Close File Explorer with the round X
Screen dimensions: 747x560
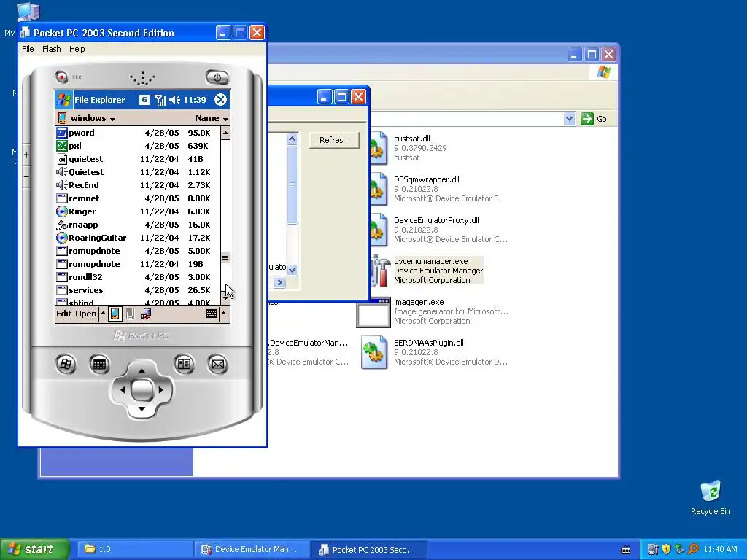point(220,99)
